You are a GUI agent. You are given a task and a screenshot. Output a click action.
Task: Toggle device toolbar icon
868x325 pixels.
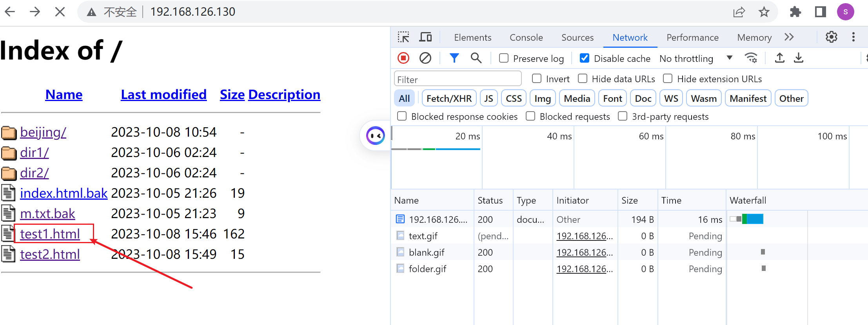[425, 37]
